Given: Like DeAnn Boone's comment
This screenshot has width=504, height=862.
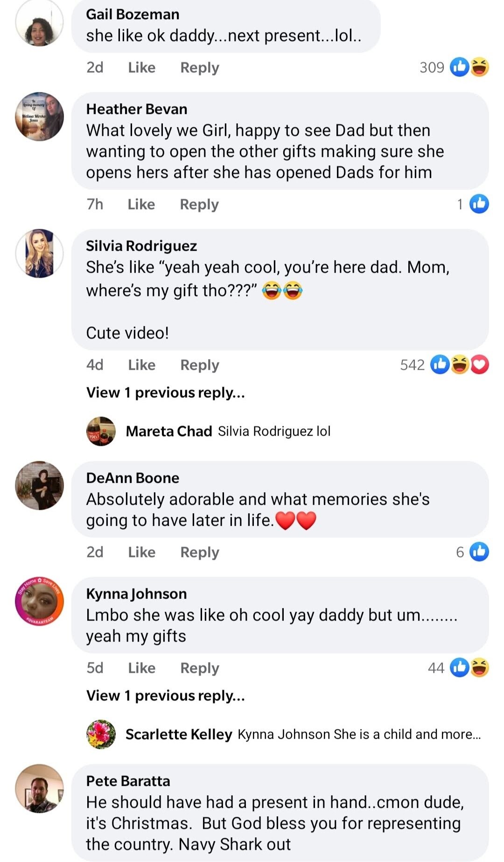Looking at the screenshot, I should point(141,552).
